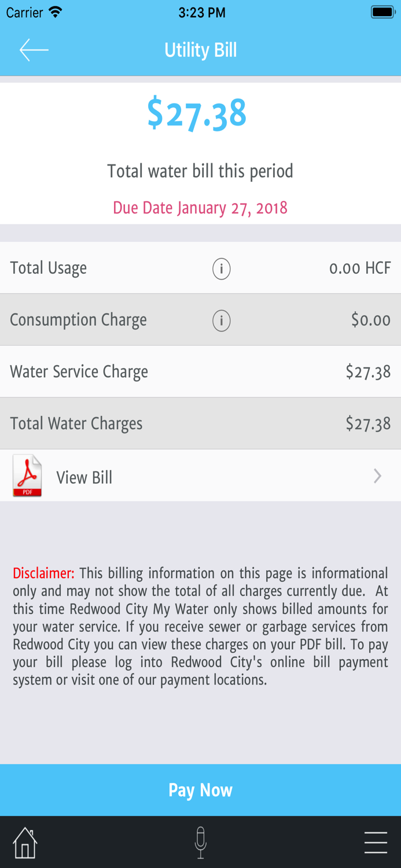Tap the Wi-Fi indicator in the status bar
The width and height of the screenshot is (401, 868).
[x=56, y=12]
